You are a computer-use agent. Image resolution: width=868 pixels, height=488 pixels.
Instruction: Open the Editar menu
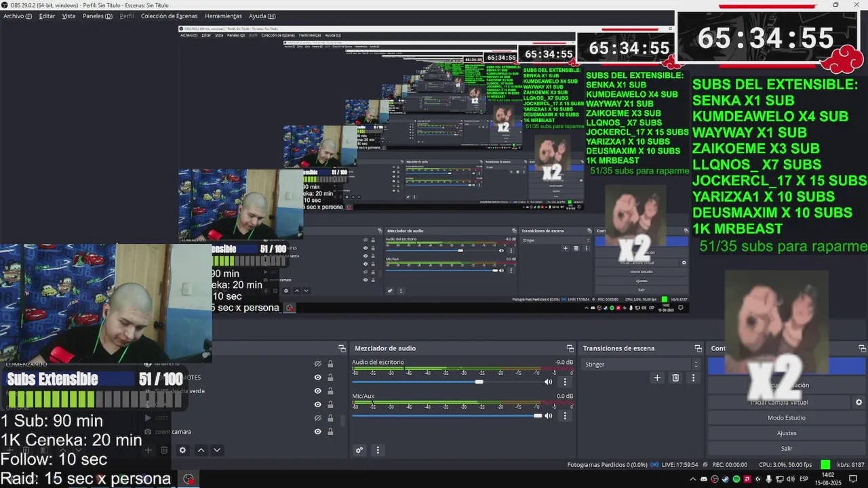click(47, 16)
